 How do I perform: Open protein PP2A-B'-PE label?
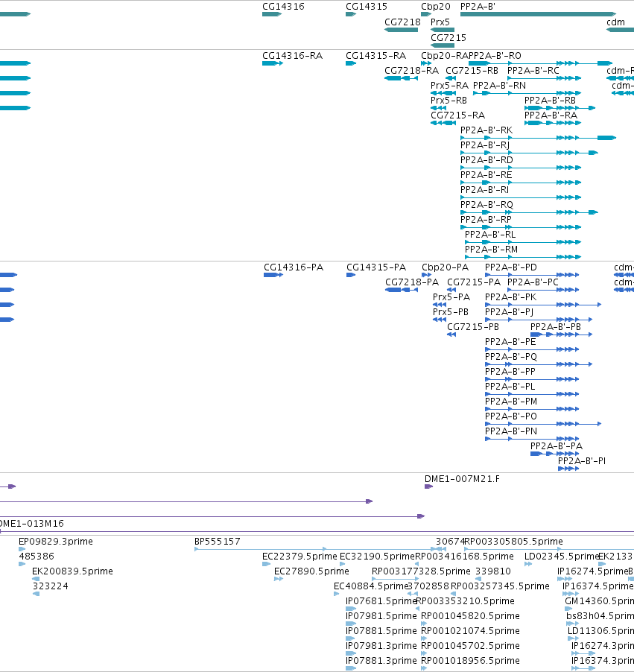coord(510,342)
